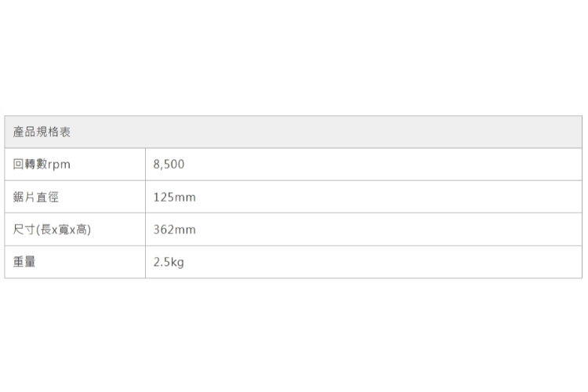Click the "2.5kg" weight value

[169, 262]
